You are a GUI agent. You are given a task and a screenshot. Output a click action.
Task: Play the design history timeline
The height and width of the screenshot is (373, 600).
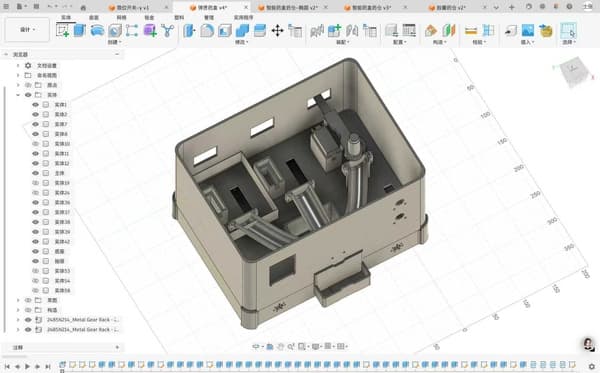pos(28,366)
